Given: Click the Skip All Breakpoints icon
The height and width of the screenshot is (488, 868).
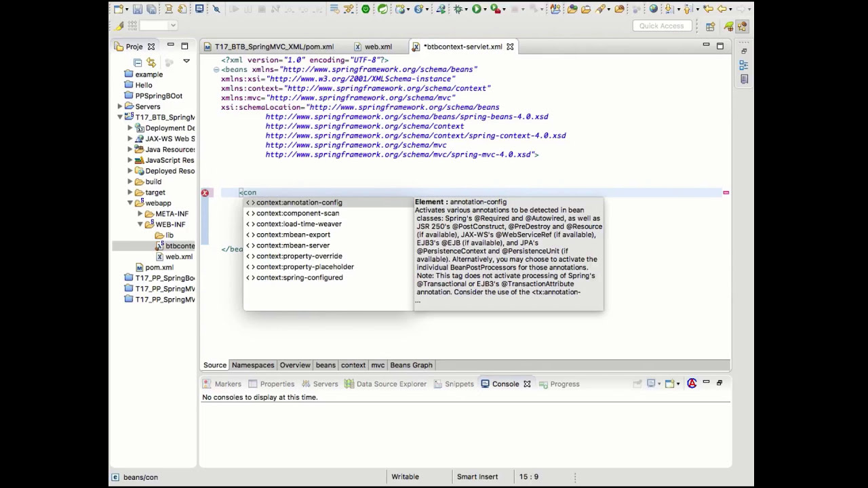Looking at the screenshot, I should click(x=216, y=9).
